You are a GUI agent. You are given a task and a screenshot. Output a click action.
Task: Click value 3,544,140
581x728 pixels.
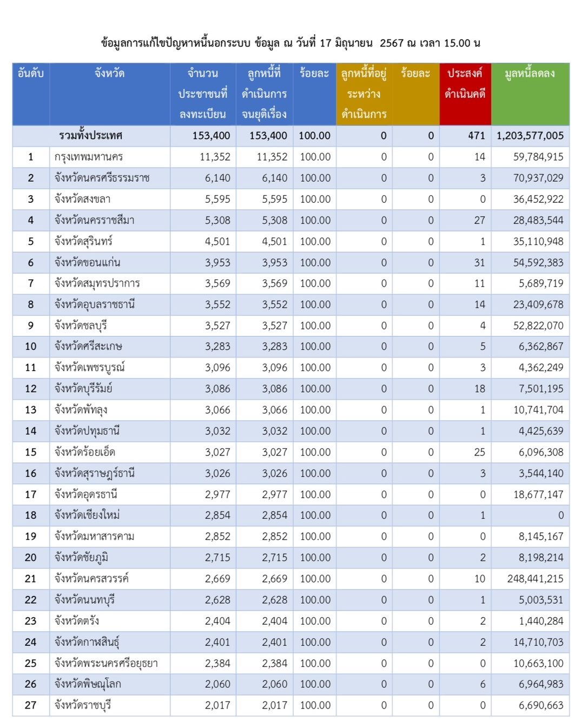541,473
